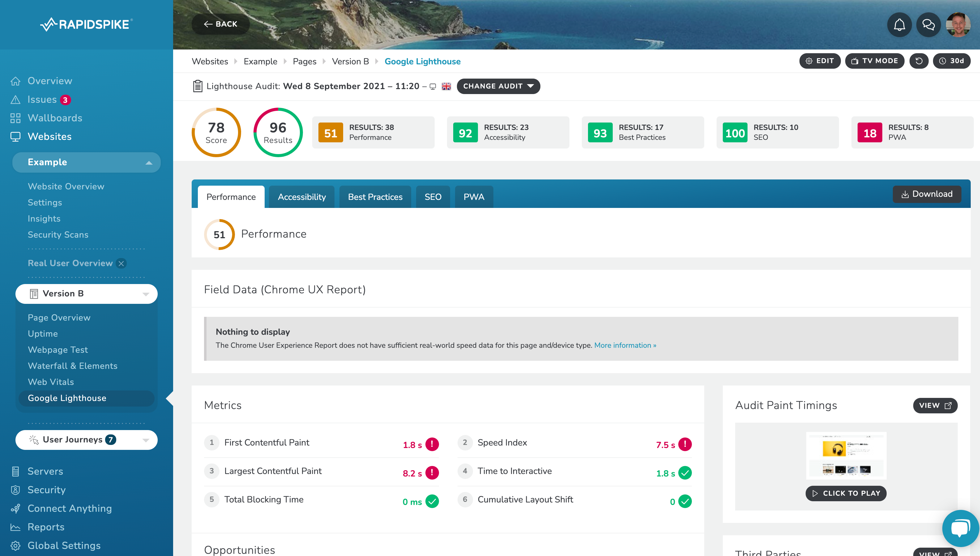
Task: Click Version B in the breadcrumb
Action: click(350, 62)
